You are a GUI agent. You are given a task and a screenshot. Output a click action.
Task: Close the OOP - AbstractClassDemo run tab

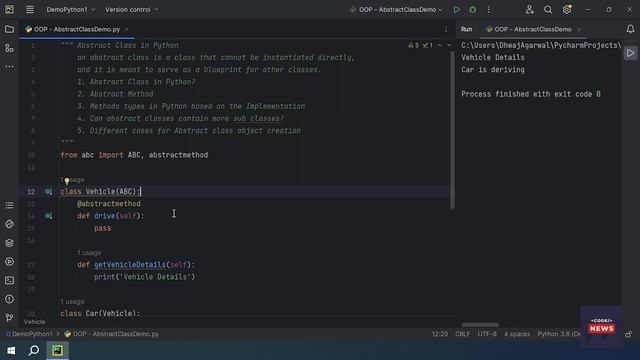tap(579, 29)
